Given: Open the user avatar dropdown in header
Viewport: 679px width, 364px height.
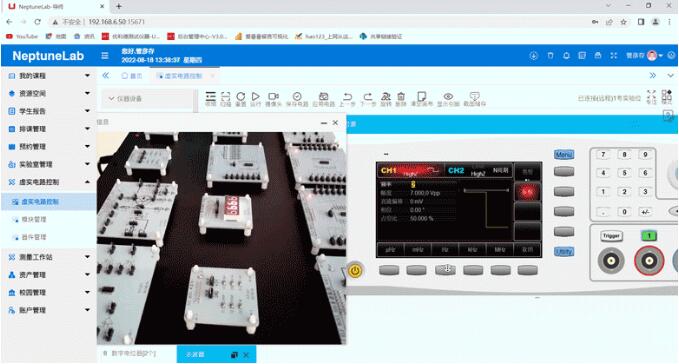Looking at the screenshot, I should 654,55.
